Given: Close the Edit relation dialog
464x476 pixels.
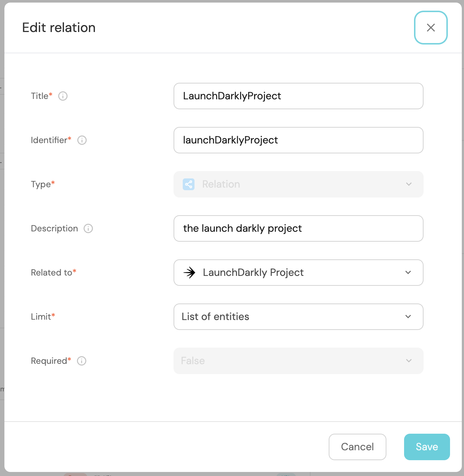Looking at the screenshot, I should [x=431, y=28].
